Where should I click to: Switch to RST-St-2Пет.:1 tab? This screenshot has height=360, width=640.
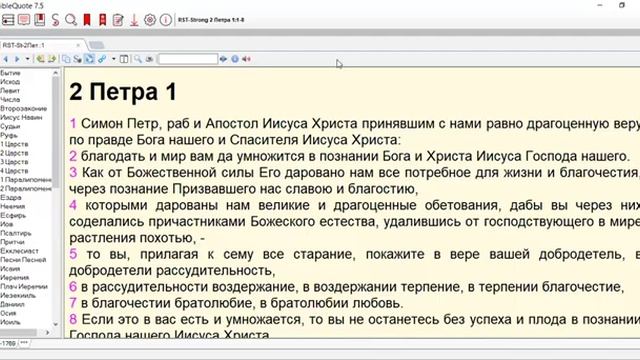[24, 45]
